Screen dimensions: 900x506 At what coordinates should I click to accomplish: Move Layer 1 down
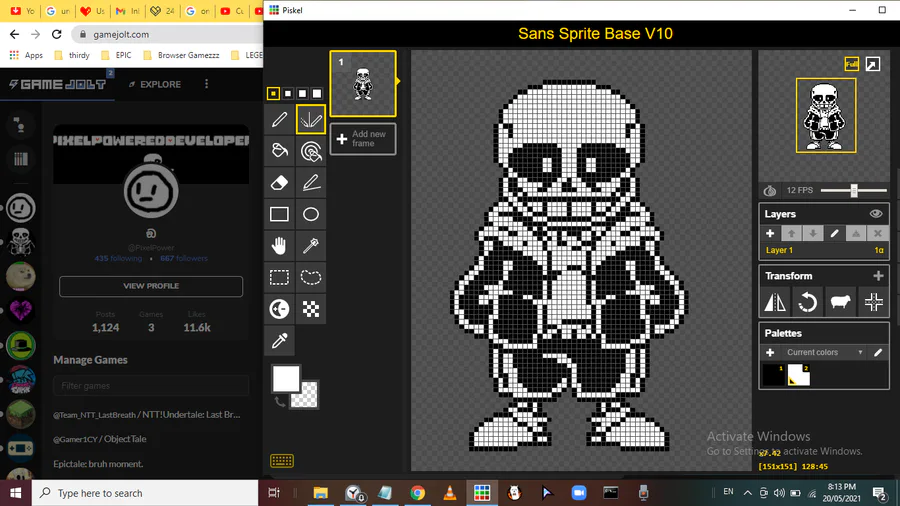813,233
